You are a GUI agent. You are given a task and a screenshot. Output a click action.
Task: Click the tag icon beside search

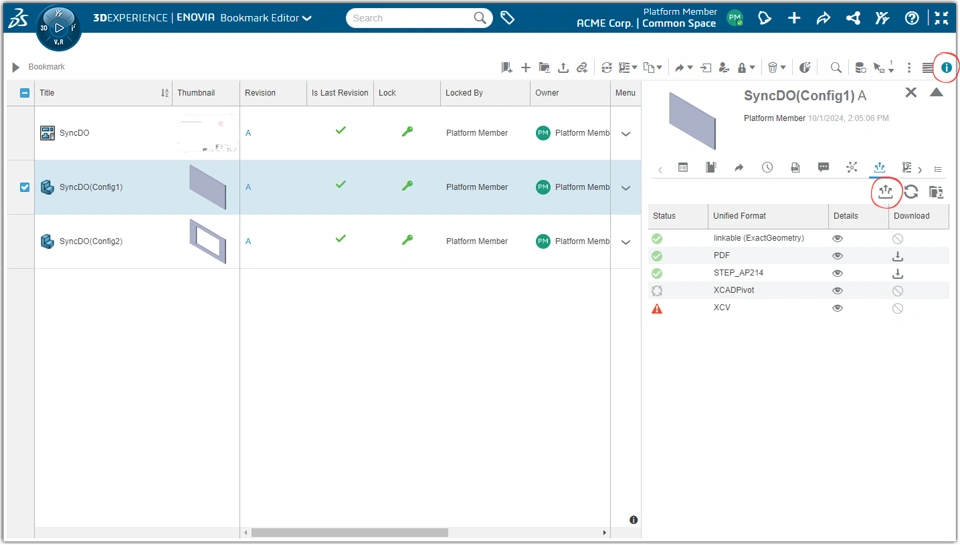[x=508, y=18]
